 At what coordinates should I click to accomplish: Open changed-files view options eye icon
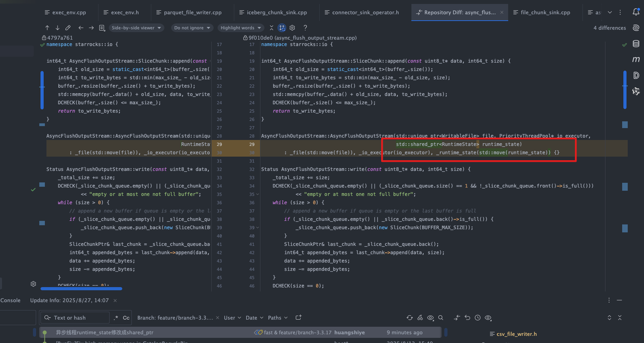pos(488,318)
